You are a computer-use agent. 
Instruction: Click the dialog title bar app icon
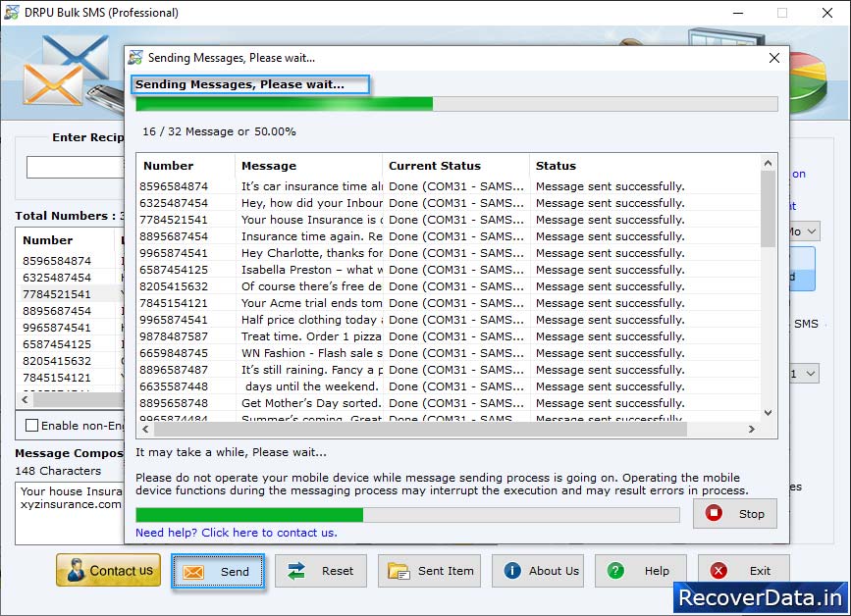point(135,58)
